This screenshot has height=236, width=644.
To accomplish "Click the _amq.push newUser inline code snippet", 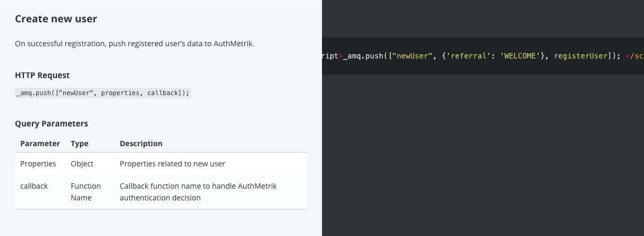I will (103, 93).
